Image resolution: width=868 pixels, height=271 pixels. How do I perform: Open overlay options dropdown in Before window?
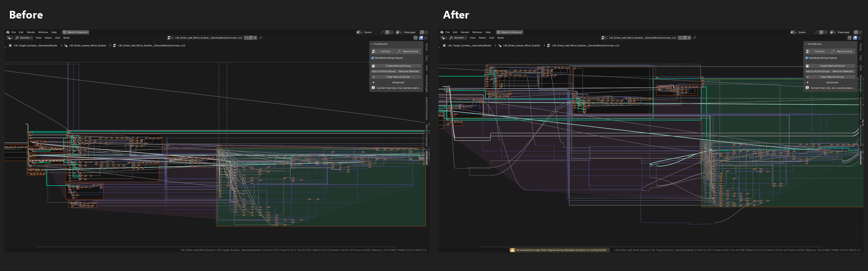click(425, 38)
